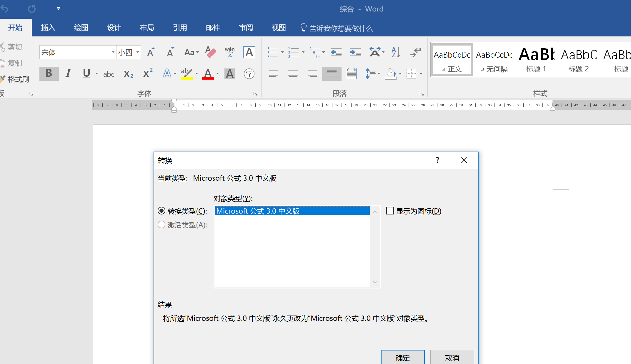
Task: Open the 审阅 ribbon tab
Action: tap(246, 28)
